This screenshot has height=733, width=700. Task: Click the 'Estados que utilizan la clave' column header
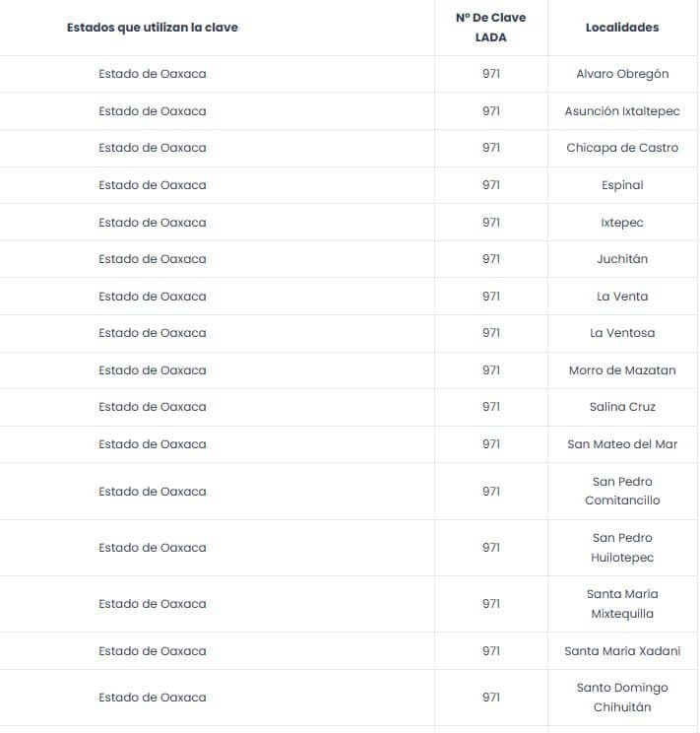(x=153, y=28)
